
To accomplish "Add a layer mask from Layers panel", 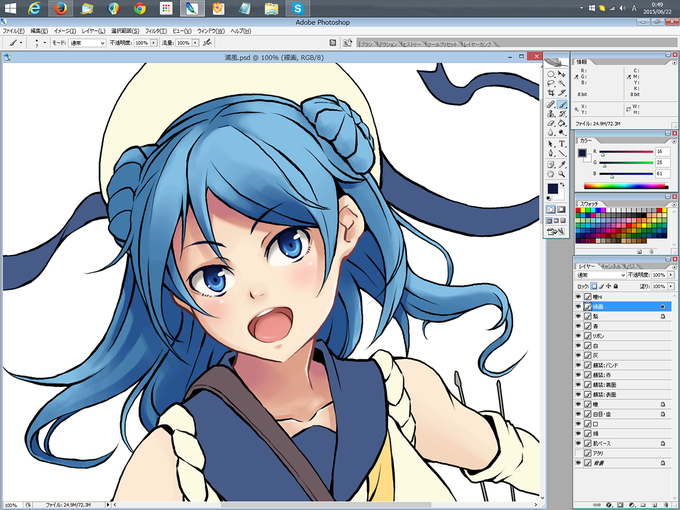I will tap(620, 505).
